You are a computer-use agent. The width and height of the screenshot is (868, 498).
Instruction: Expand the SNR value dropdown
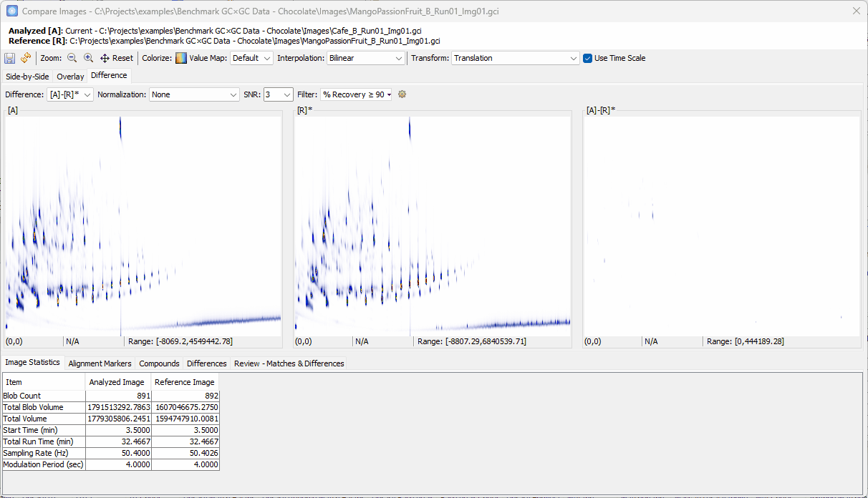[278, 94]
